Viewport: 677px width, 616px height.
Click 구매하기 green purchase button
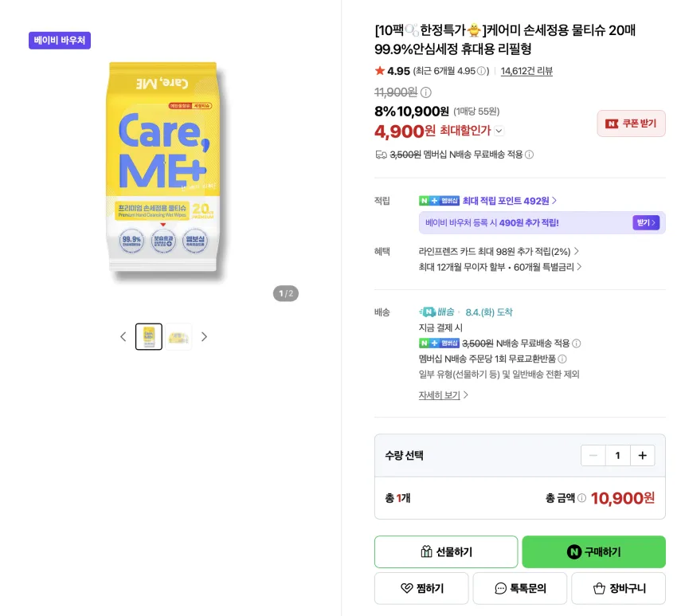[x=593, y=551]
